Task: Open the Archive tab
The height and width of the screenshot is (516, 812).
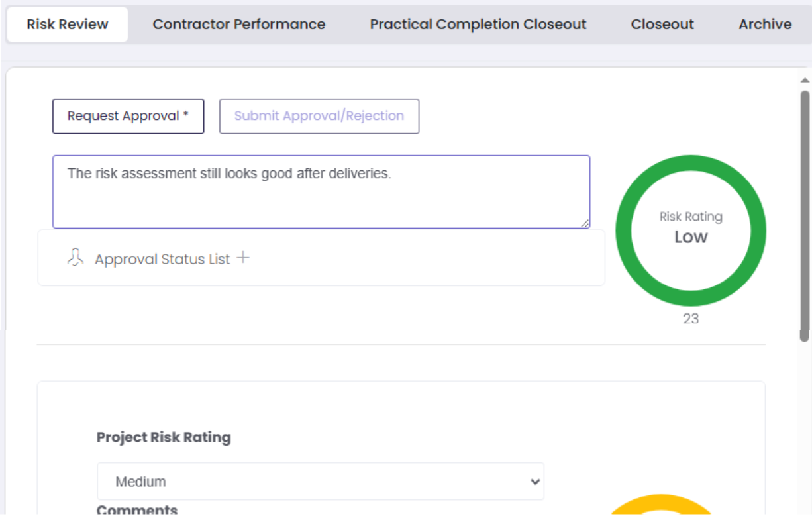Action: click(x=764, y=25)
